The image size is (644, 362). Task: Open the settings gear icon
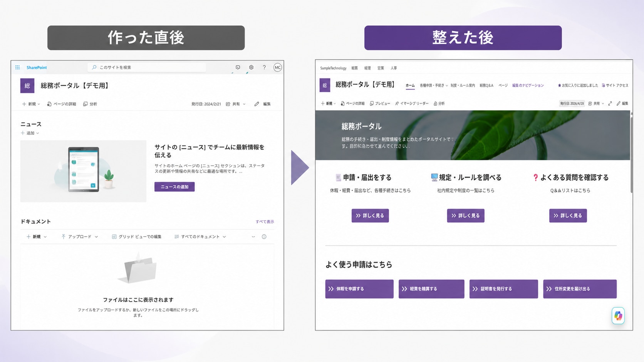coord(251,67)
